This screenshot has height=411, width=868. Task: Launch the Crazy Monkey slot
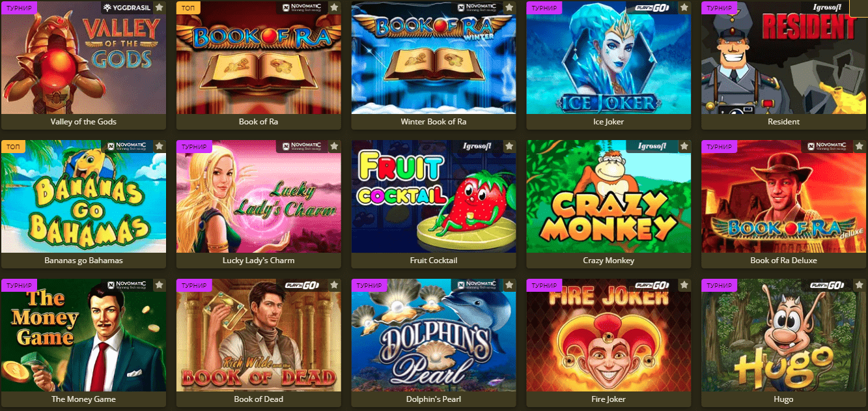click(x=609, y=196)
